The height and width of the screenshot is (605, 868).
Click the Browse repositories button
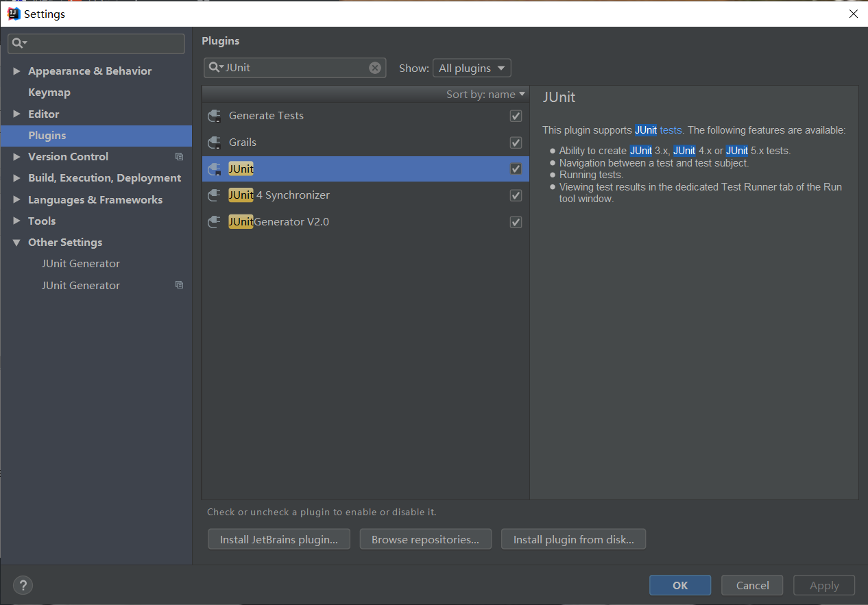(425, 539)
